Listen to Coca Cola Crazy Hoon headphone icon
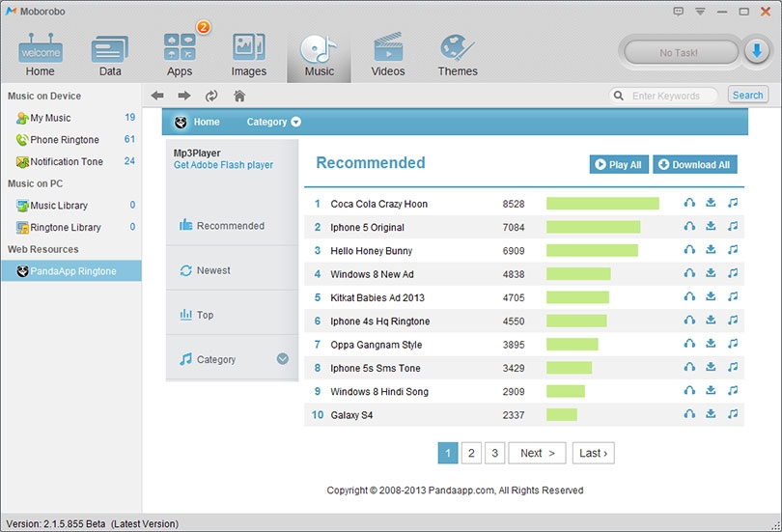This screenshot has height=532, width=782. click(689, 203)
